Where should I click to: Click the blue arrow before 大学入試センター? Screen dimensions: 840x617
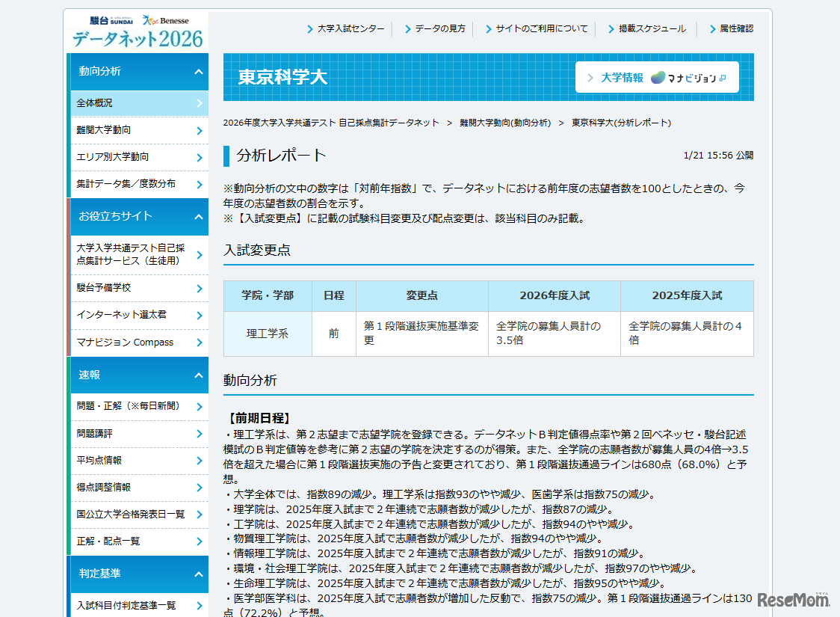coord(309,29)
